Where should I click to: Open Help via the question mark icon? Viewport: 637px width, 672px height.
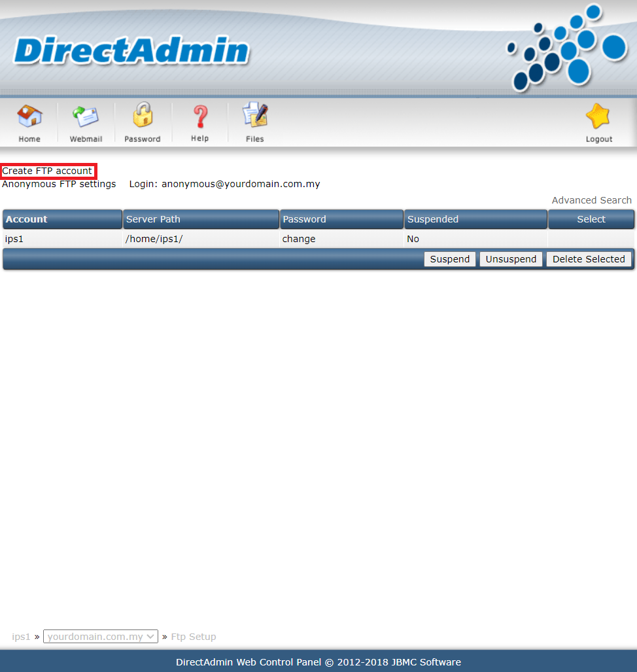199,118
